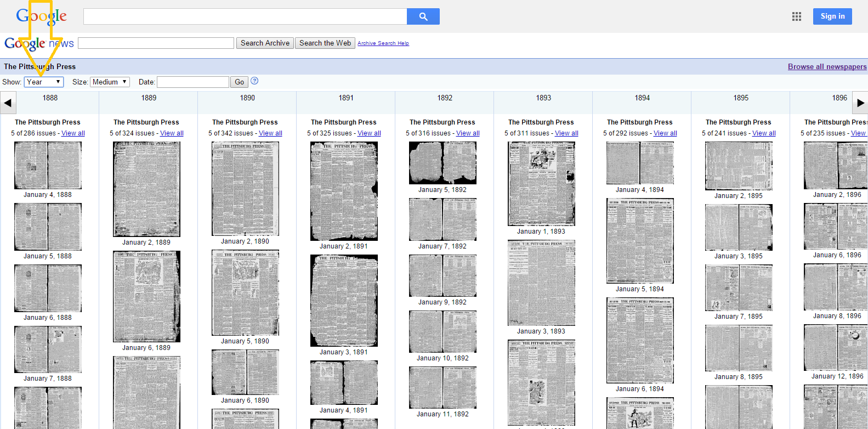The width and height of the screenshot is (868, 429).
Task: Open the January 4, 1894 issue thumbnail
Action: pyautogui.click(x=640, y=163)
